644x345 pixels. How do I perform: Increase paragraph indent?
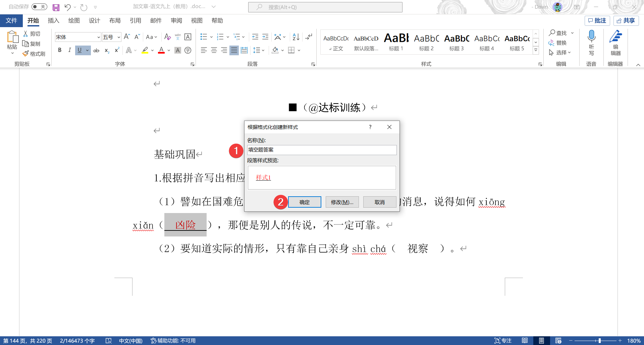pyautogui.click(x=265, y=37)
